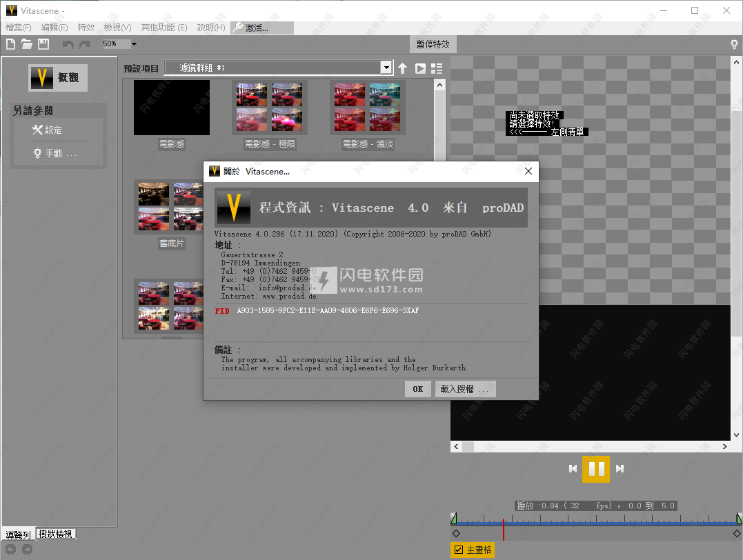The width and height of the screenshot is (743, 560).
Task: Open the 檢視(V) menu
Action: coord(117,28)
